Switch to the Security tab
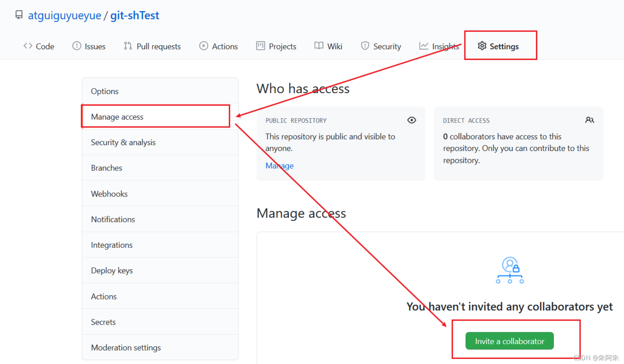624x364 pixels. click(381, 46)
